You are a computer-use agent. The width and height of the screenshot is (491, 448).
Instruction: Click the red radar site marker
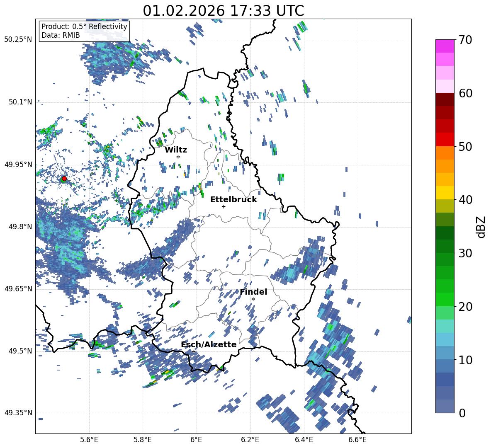pyautogui.click(x=64, y=178)
